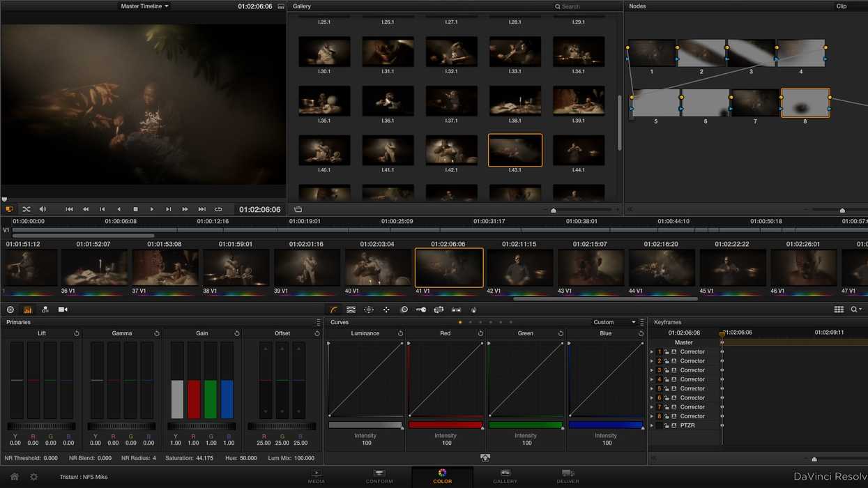
Task: Reset the Offset controls
Action: point(317,333)
